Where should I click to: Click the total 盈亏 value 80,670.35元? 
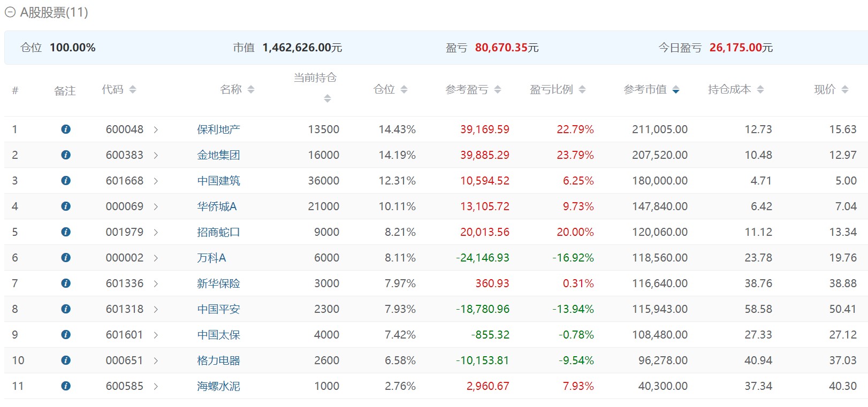coord(507,48)
